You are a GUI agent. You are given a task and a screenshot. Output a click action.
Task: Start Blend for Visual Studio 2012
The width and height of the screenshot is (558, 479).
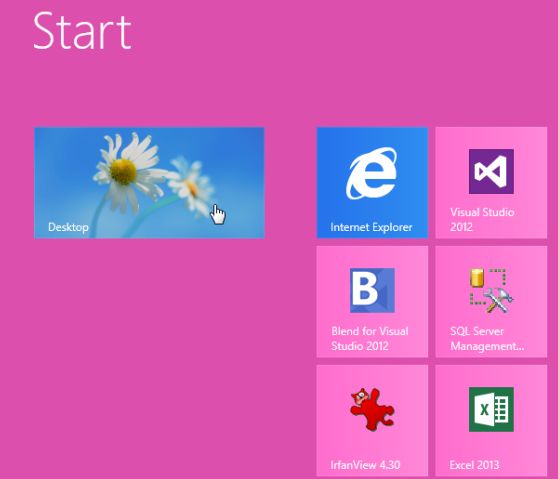(372, 301)
